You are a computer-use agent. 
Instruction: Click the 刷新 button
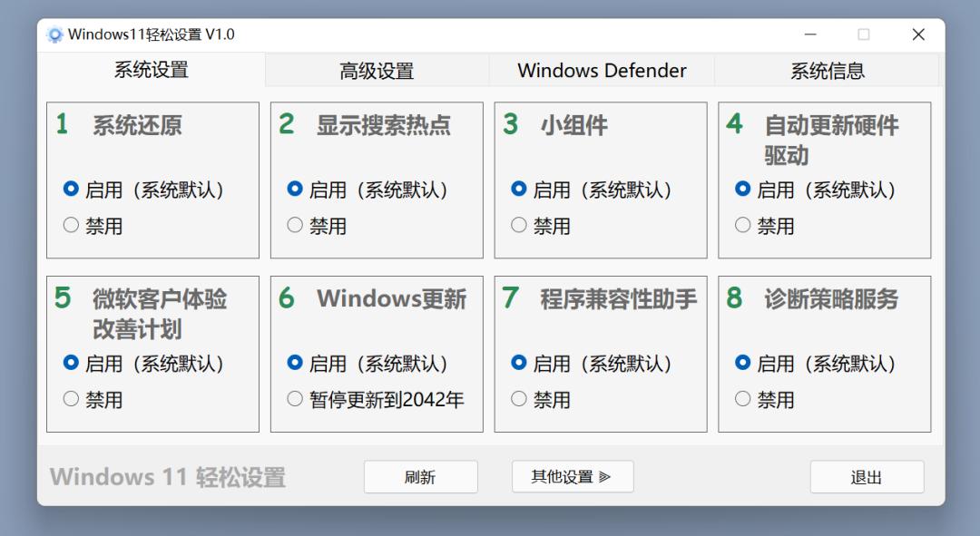tap(421, 476)
